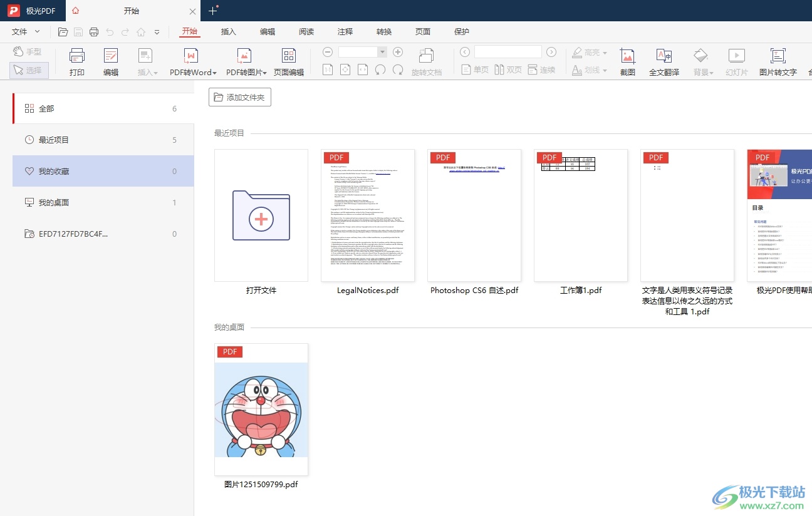812x516 pixels.
Task: Select the EFD7127FD7BC4F folder in sidebar
Action: tap(103, 234)
